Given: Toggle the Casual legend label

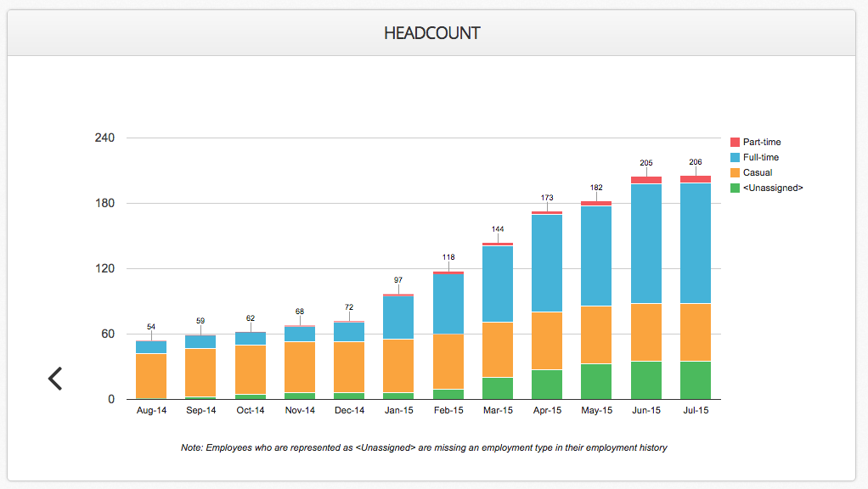Looking at the screenshot, I should click(758, 172).
